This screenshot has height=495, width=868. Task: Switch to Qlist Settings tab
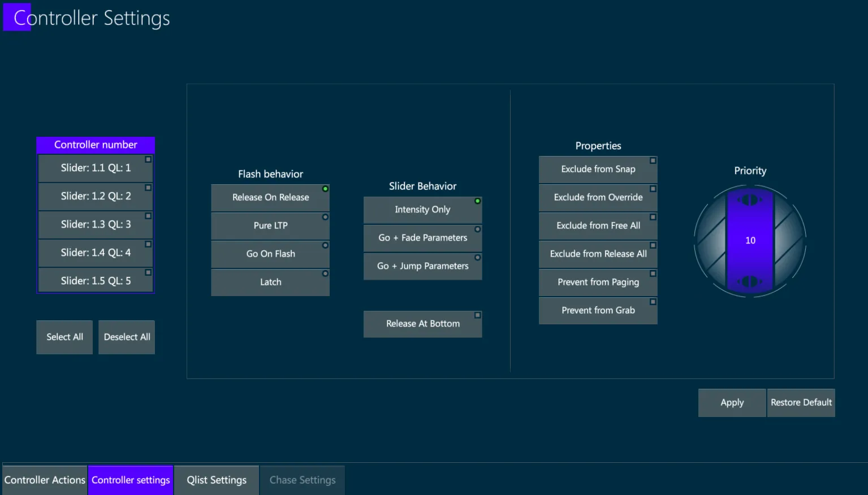pos(217,480)
